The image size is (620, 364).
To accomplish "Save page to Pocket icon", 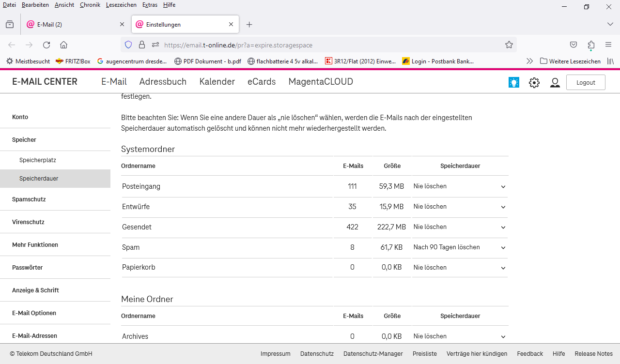I will tap(573, 45).
